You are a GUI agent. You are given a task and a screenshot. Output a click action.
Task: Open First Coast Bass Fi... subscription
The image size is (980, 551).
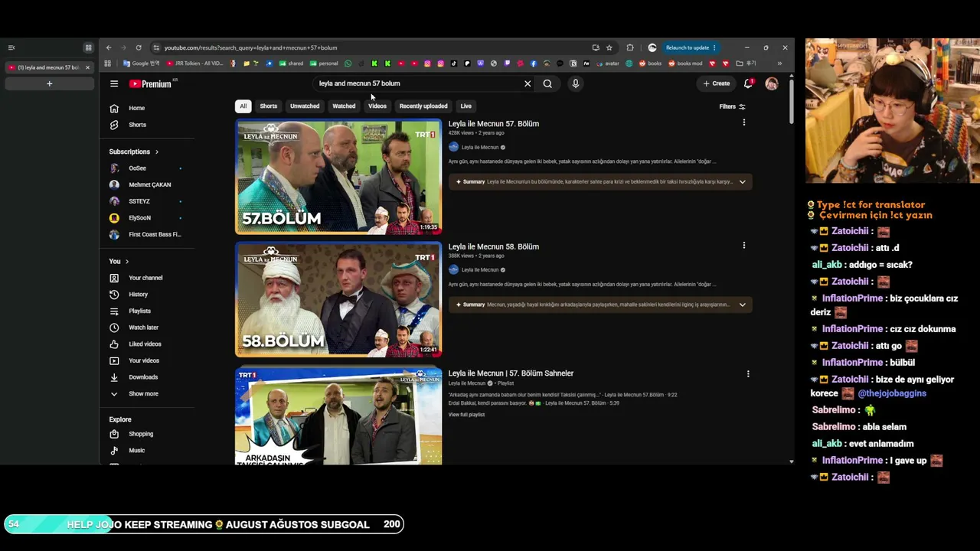coord(145,235)
